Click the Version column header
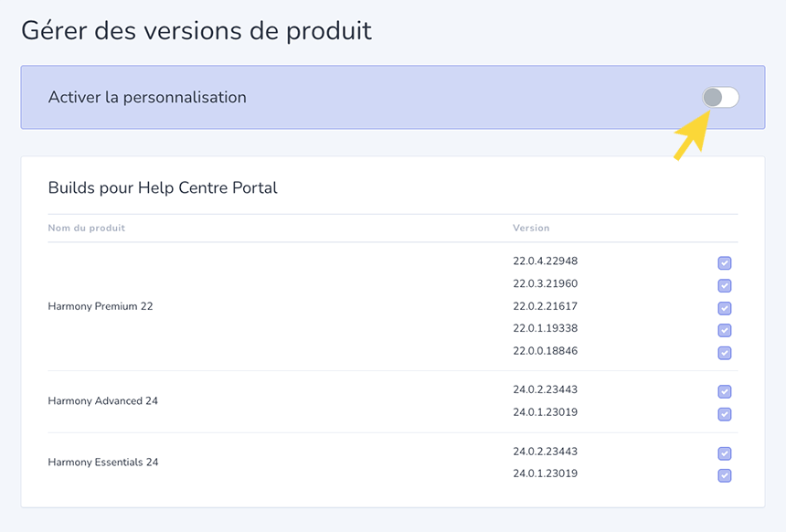The image size is (786, 532). [x=531, y=228]
